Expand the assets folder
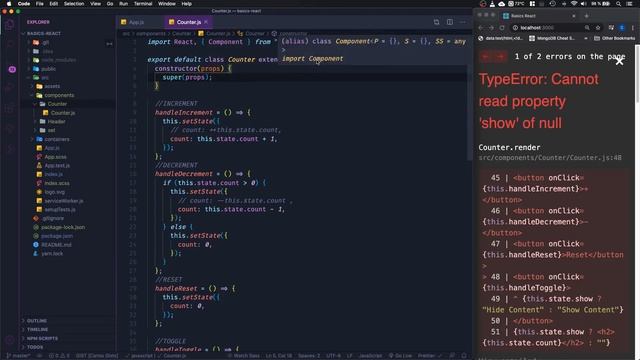The height and width of the screenshot is (360, 640). [x=52, y=87]
